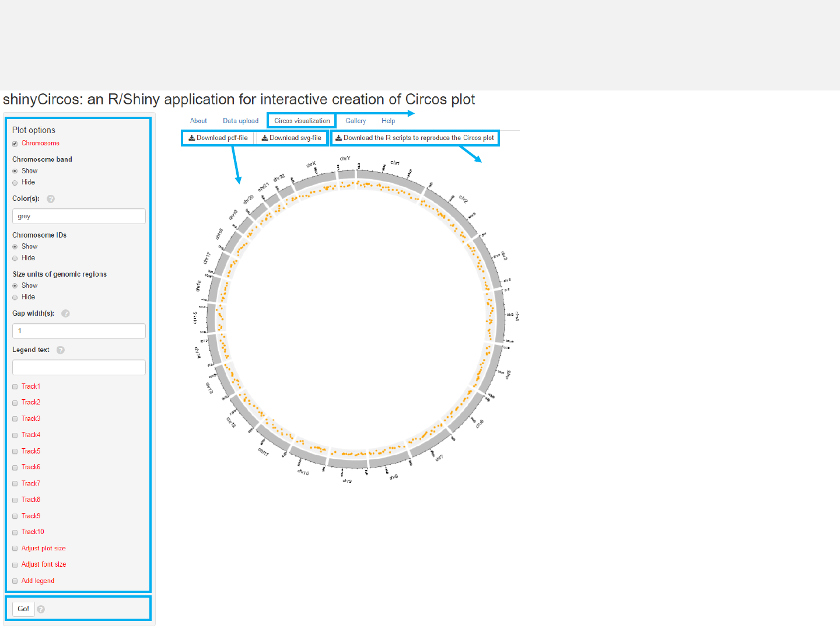Select Show under Chromosome IDs
The image size is (840, 628).
(x=15, y=247)
